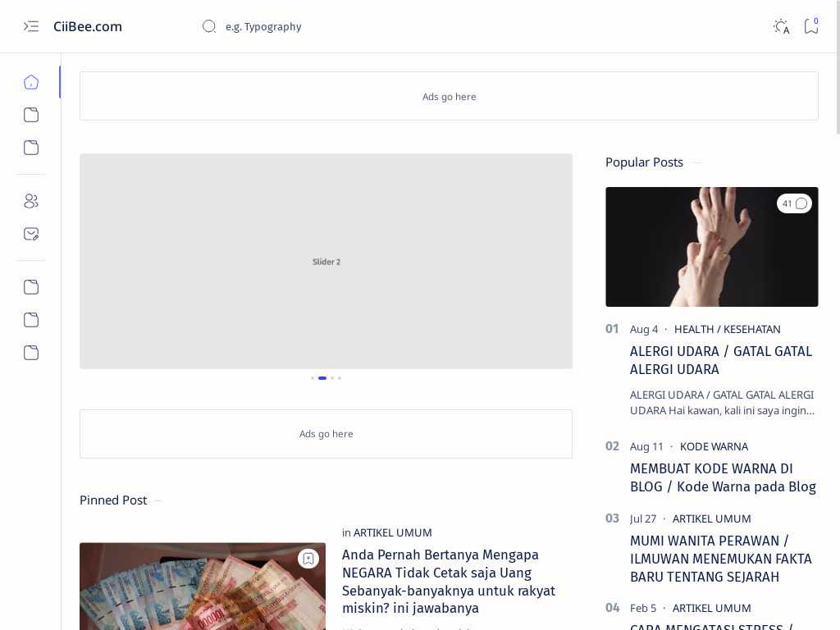Toggle the sidebar menu icon beside CiiBee.com
This screenshot has width=840, height=630.
click(31, 26)
